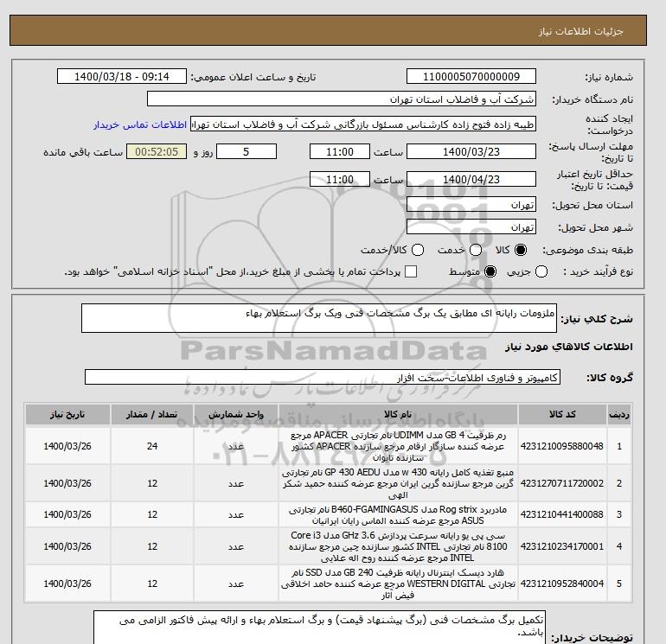Screen dimensions: 666x644
Task: Click the delivery province تهران field
Action: 471,205
